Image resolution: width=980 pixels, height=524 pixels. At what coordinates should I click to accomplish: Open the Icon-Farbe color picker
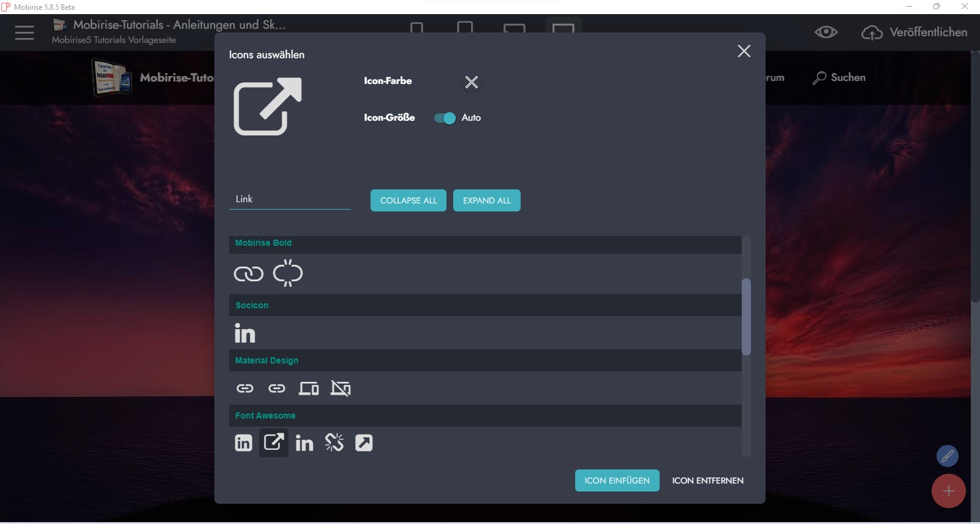(x=471, y=82)
